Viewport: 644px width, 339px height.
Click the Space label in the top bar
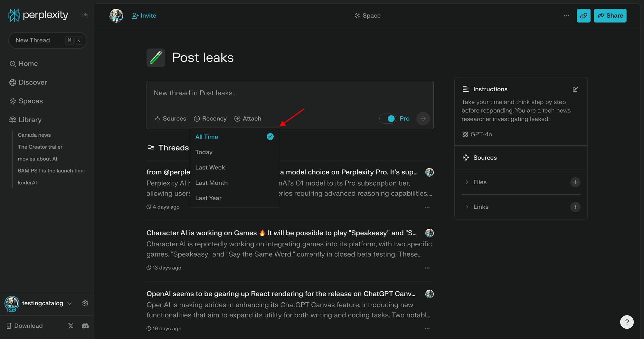click(x=367, y=15)
